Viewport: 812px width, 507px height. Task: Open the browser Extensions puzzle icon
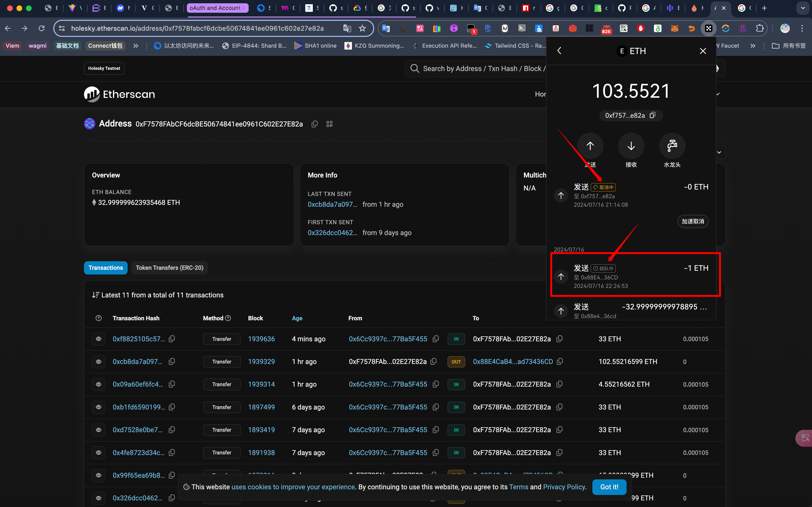tap(759, 29)
